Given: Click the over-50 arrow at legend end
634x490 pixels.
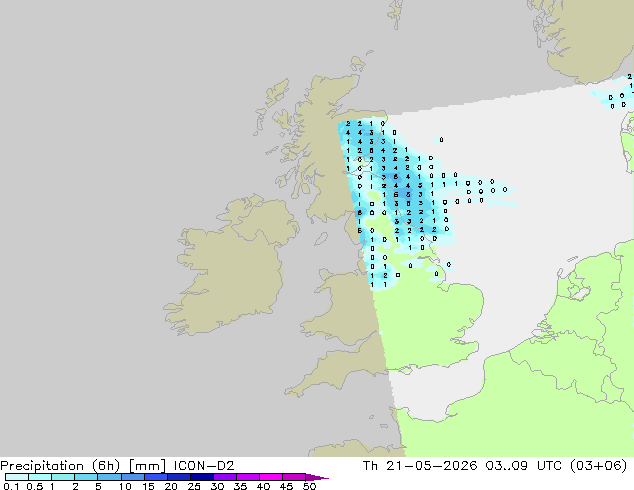Looking at the screenshot, I should pos(317,477).
